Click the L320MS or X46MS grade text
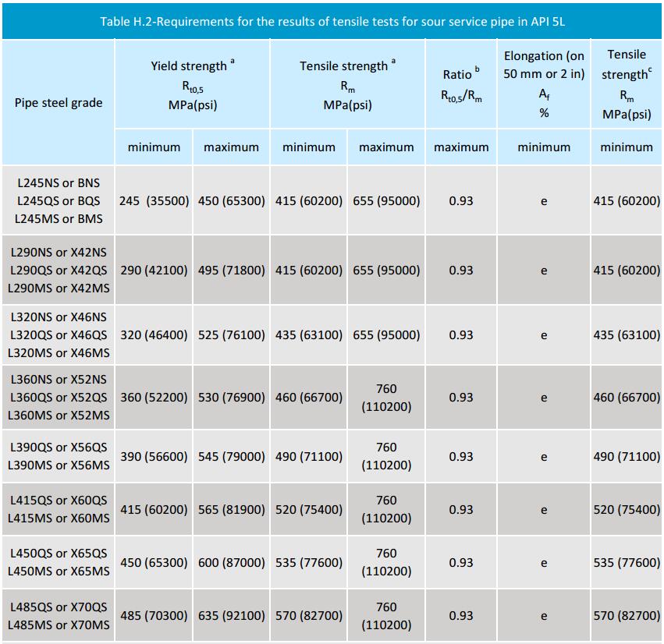Screen dimensions: 664x644 tap(59, 353)
